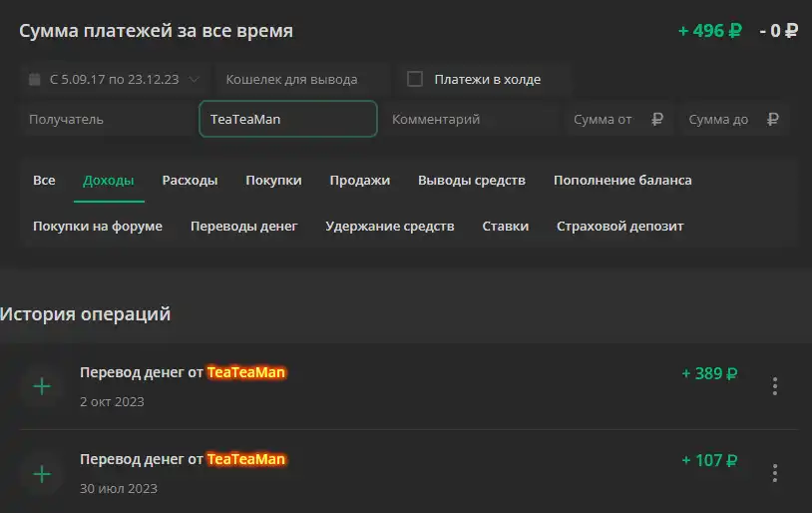The height and width of the screenshot is (513, 812).
Task: Click ruble icon in Сумма от field
Action: [657, 119]
